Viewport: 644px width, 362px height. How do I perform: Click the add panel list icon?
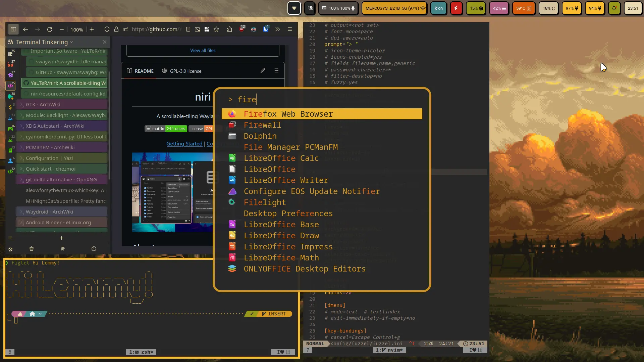(x=11, y=239)
